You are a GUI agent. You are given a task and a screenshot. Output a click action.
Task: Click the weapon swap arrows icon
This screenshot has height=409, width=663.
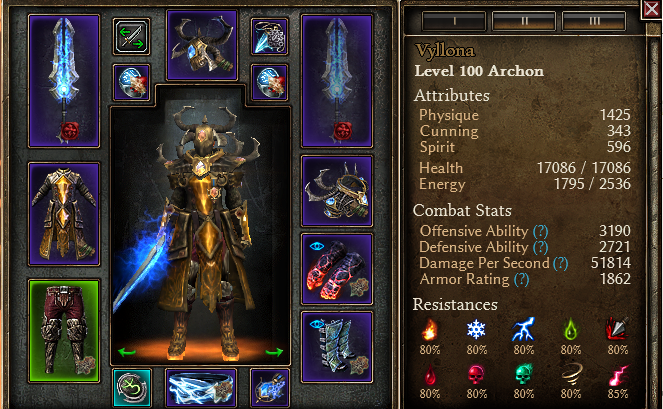132,37
